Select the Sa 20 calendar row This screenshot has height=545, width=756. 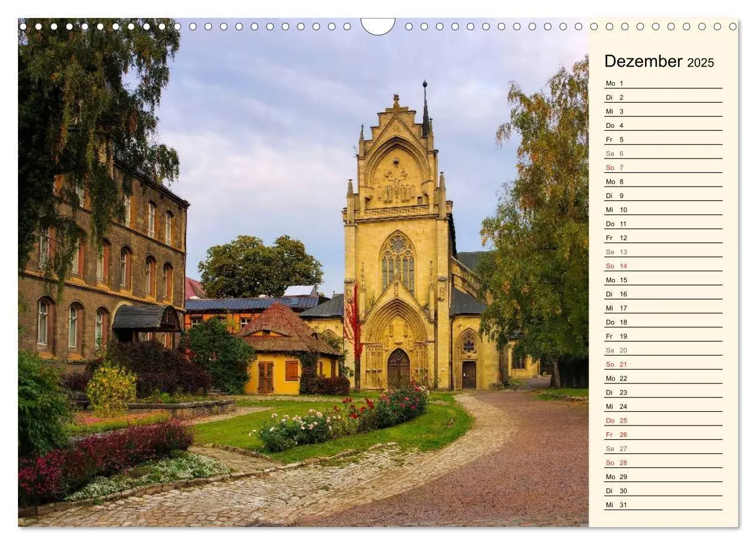[x=663, y=350]
